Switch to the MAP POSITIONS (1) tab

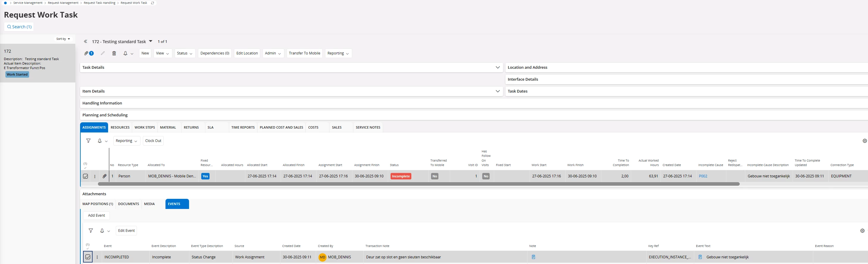(98, 204)
